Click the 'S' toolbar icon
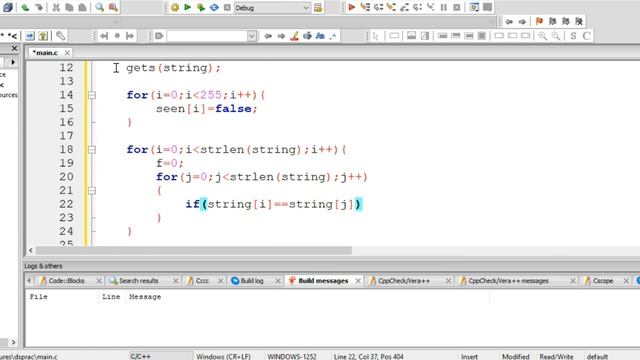 tap(573, 36)
